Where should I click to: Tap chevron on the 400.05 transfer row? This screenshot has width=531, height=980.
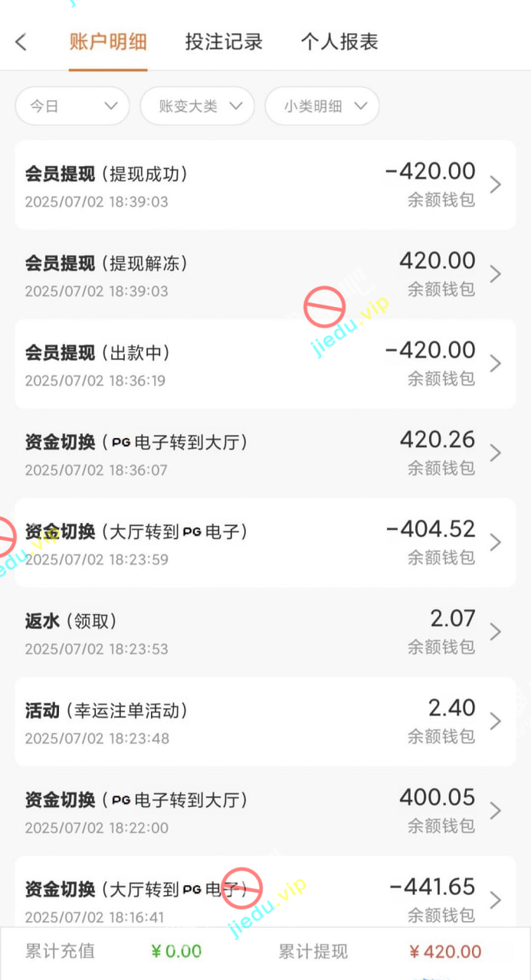pyautogui.click(x=496, y=811)
